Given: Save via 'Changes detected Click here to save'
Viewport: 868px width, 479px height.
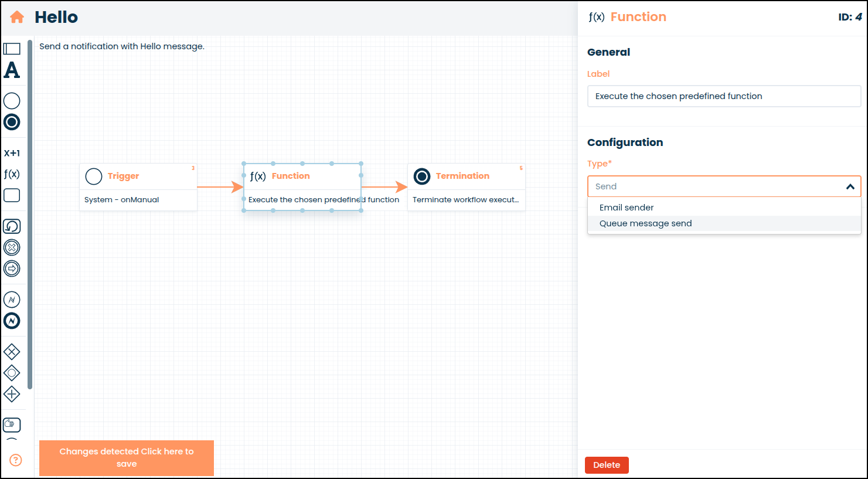Looking at the screenshot, I should (127, 458).
